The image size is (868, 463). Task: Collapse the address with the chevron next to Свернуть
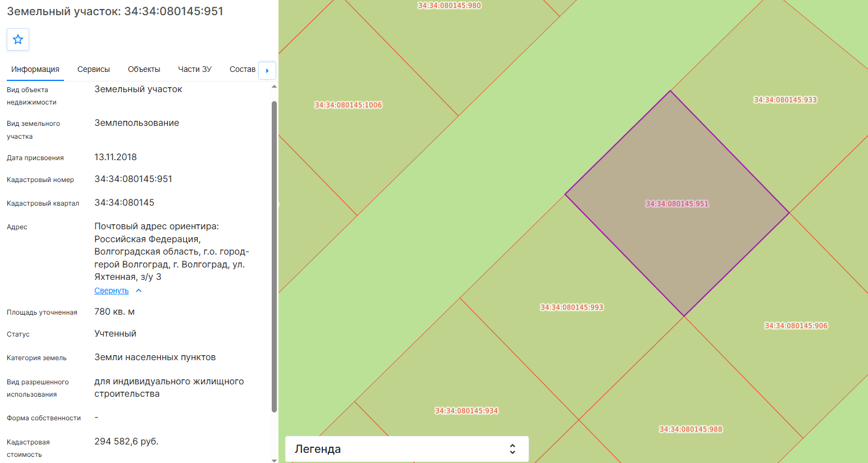tap(139, 290)
